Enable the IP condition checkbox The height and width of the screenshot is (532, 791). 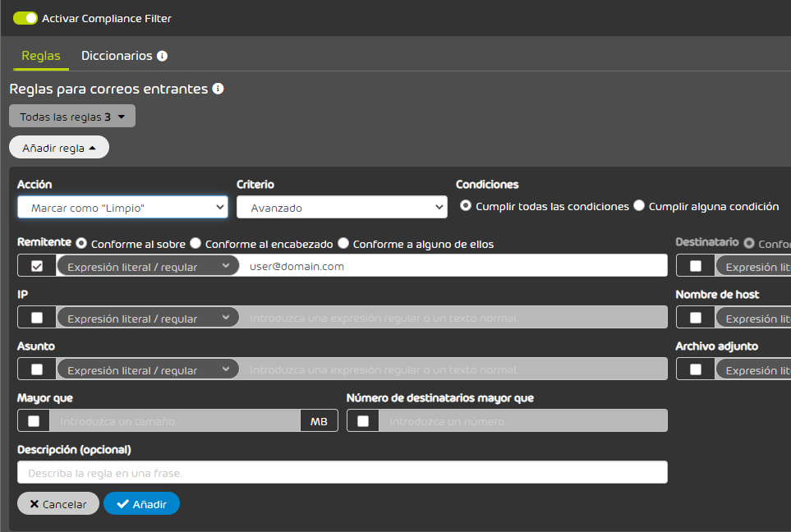pos(37,318)
